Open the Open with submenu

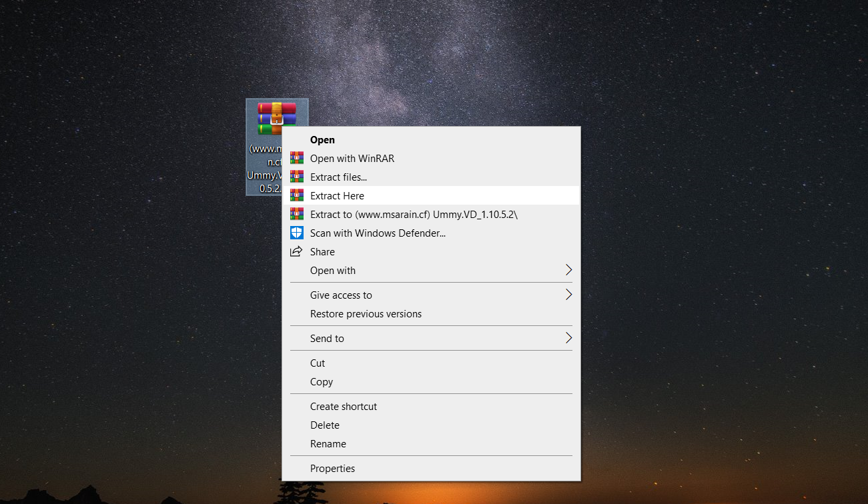pos(432,271)
